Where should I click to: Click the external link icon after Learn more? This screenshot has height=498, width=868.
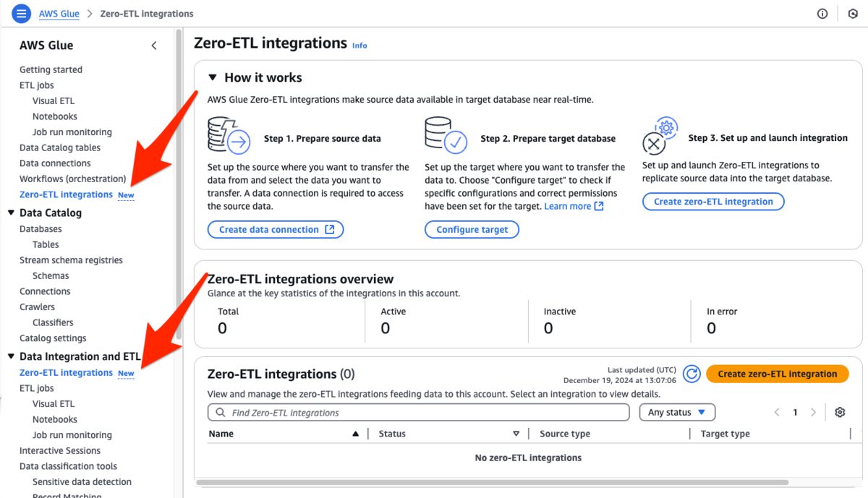[x=599, y=206]
